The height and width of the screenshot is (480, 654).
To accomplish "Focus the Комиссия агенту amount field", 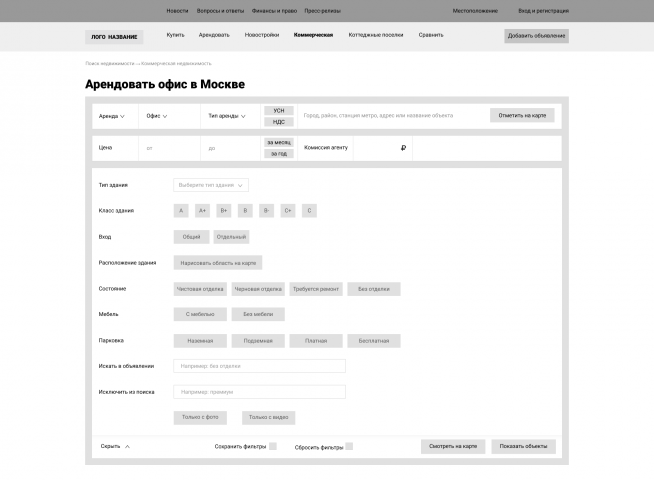I will [383, 148].
